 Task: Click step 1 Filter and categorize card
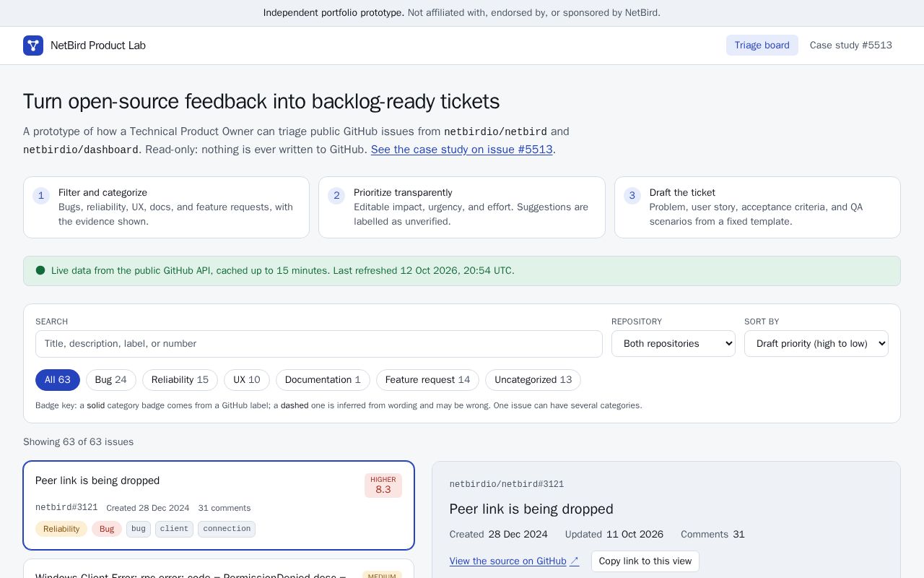coord(166,207)
